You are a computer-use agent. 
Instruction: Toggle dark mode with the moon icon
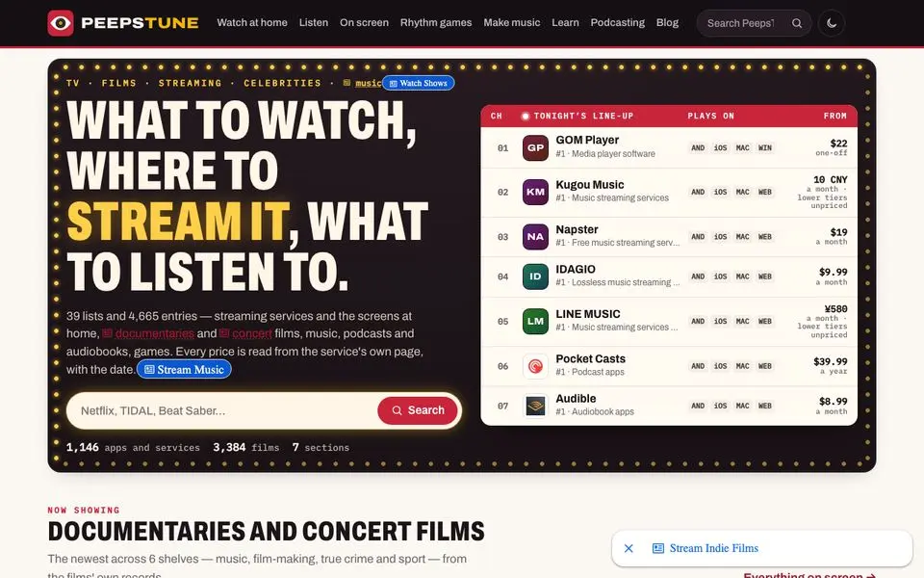(832, 23)
